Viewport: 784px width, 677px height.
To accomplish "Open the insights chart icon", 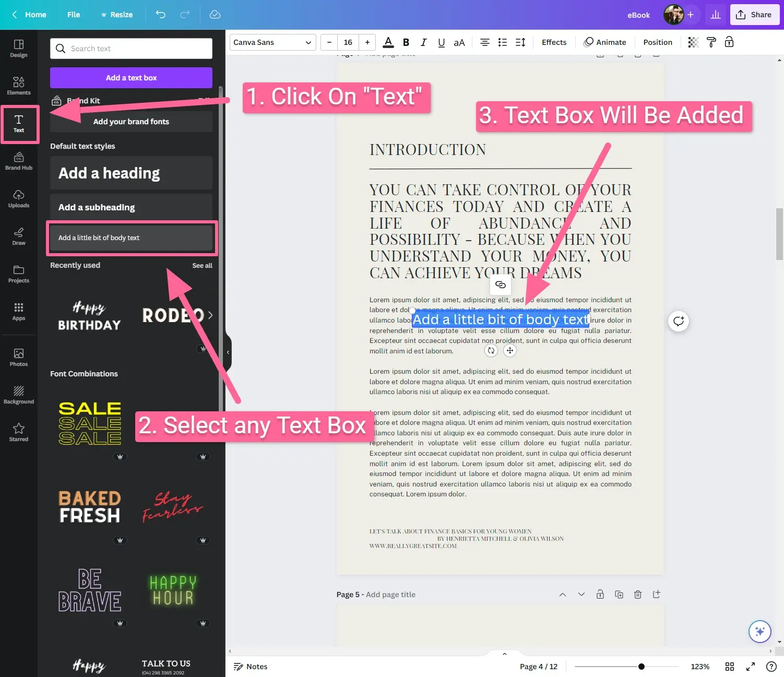I will coord(716,15).
